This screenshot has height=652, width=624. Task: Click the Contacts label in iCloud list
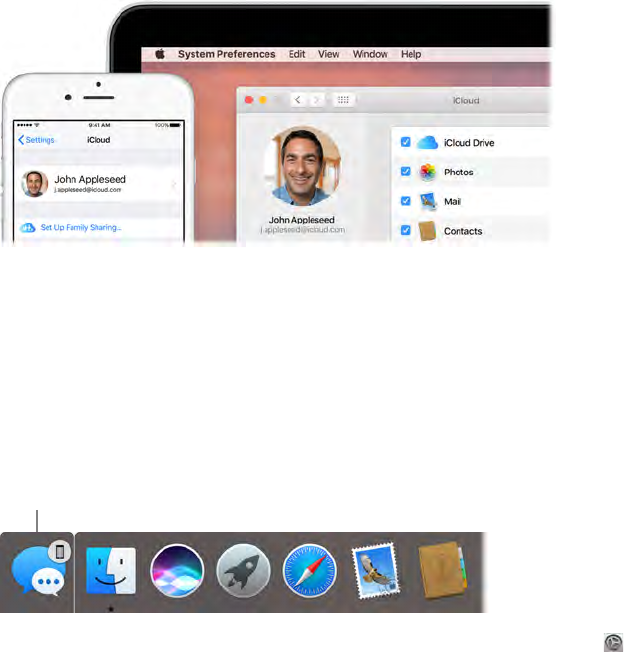pos(463,231)
